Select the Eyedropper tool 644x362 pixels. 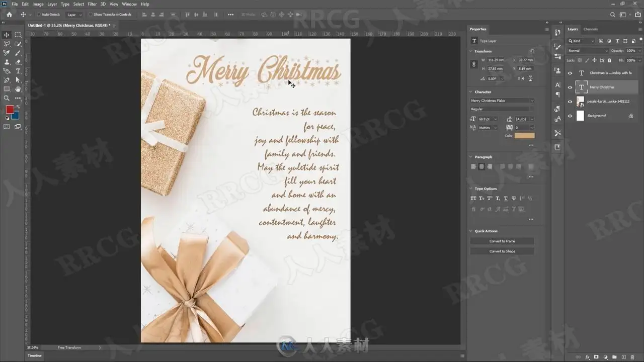7,53
